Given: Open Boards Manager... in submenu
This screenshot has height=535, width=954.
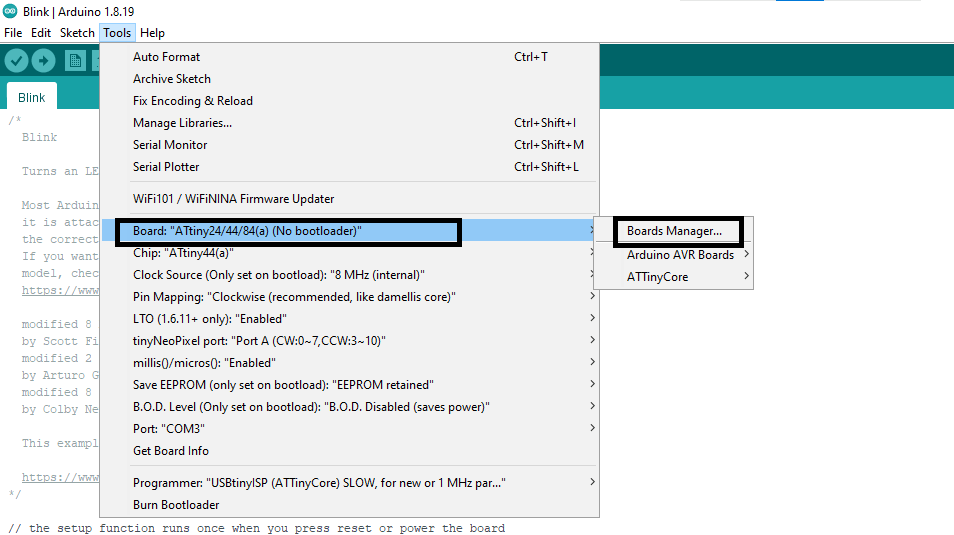Looking at the screenshot, I should coord(674,231).
